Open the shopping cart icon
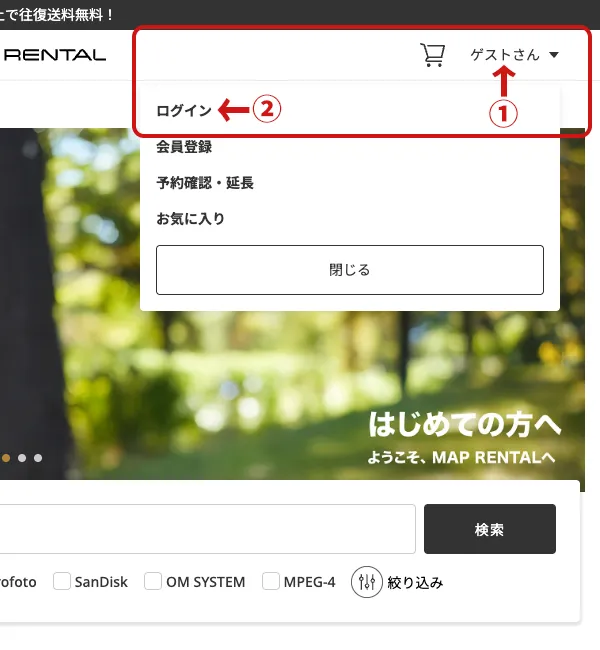 (x=432, y=55)
